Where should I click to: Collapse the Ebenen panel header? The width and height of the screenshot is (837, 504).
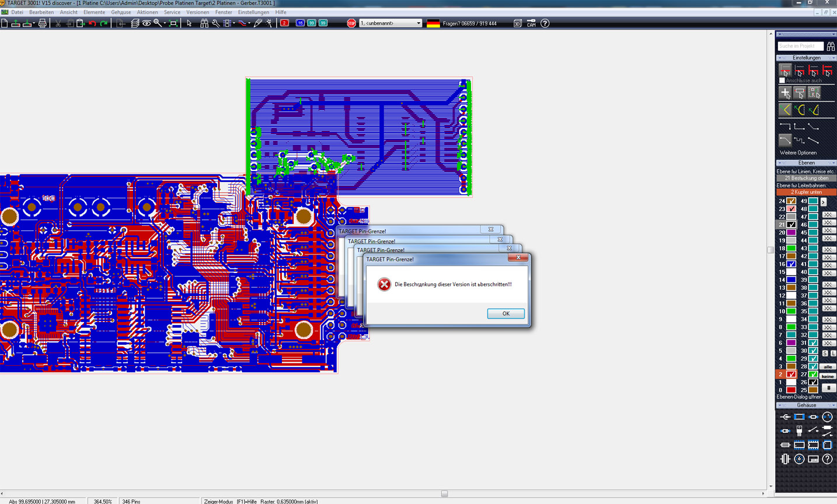pos(806,163)
